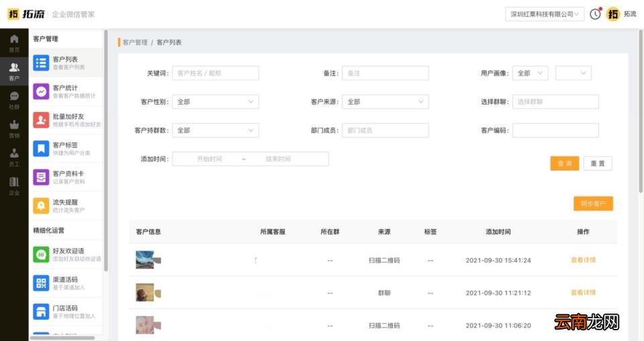This screenshot has height=341, width=644.
Task: Click the 客户标签 blue bookmark icon
Action: [x=41, y=148]
